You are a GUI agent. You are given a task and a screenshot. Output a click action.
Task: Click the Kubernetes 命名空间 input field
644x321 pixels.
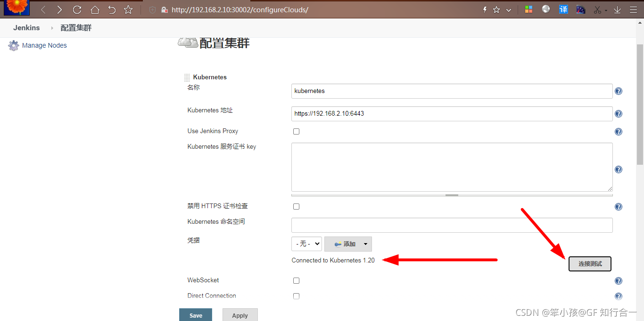click(x=452, y=225)
